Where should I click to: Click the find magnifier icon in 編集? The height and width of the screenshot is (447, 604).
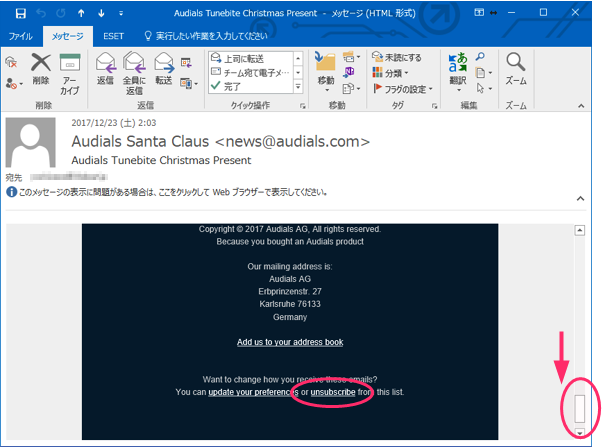[x=480, y=57]
